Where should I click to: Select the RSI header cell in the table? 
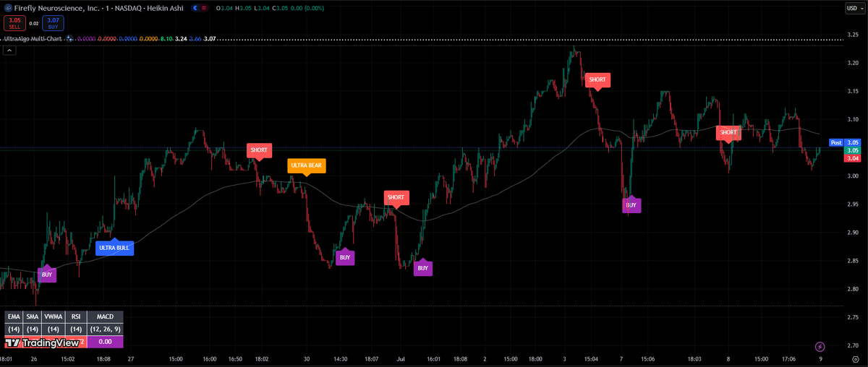(76, 316)
